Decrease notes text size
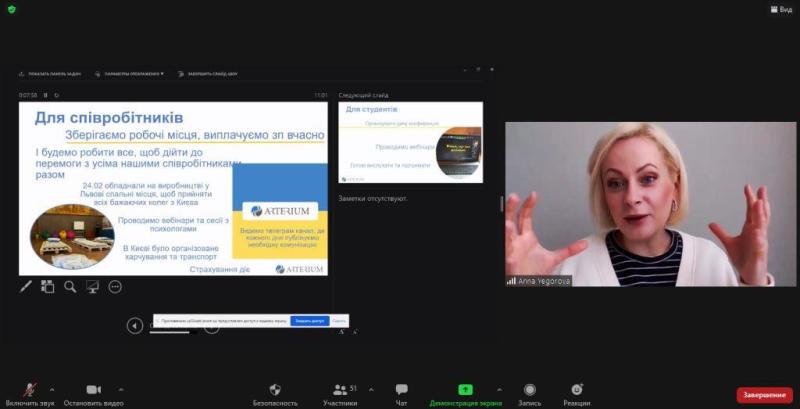The height and width of the screenshot is (409, 800). click(x=355, y=332)
